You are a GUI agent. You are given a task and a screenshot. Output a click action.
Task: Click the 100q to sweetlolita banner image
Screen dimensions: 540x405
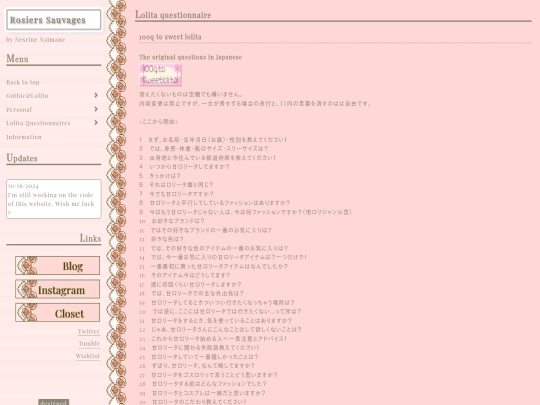(160, 75)
